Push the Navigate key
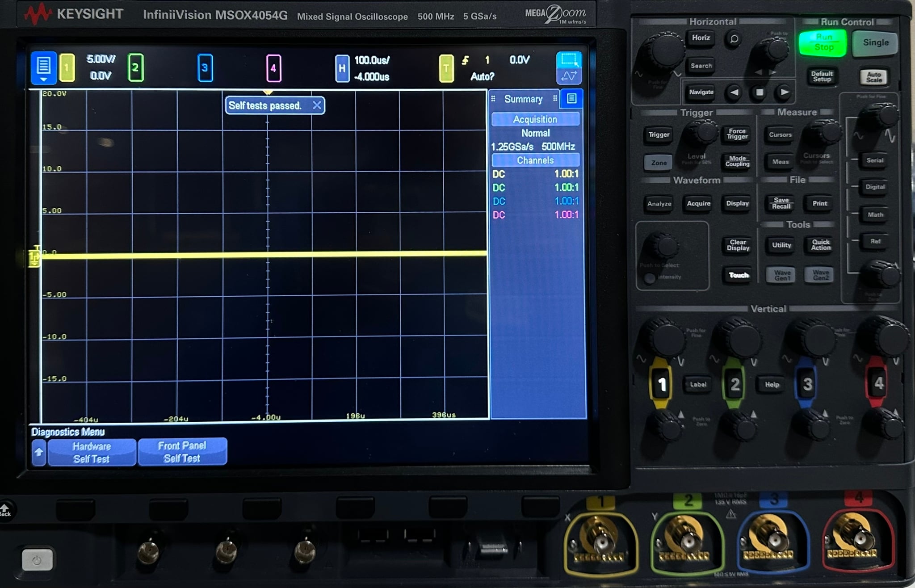Screen dimensions: 915x588 coord(701,92)
